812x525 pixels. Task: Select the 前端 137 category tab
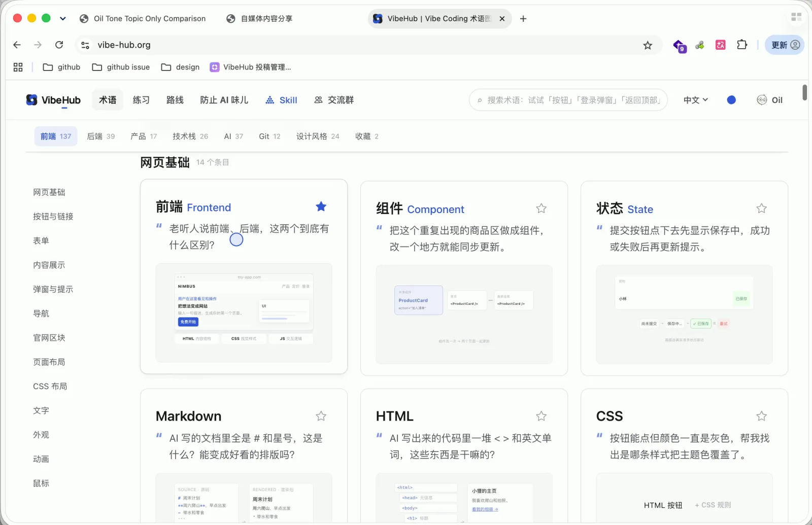(x=56, y=136)
